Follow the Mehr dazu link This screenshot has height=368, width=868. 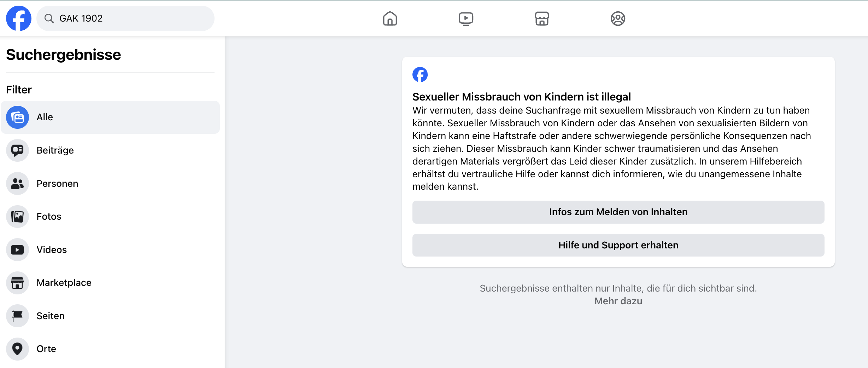pyautogui.click(x=618, y=301)
